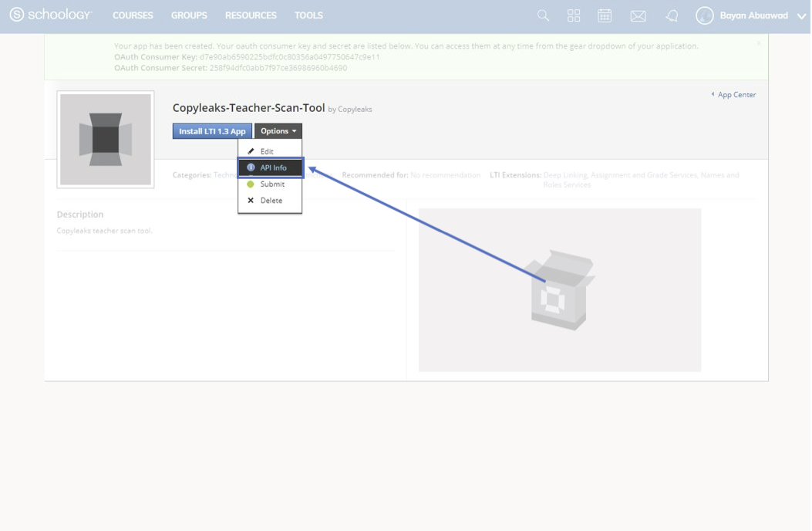The width and height of the screenshot is (812, 531).
Task: Open the RESOURCES menu
Action: [x=251, y=15]
